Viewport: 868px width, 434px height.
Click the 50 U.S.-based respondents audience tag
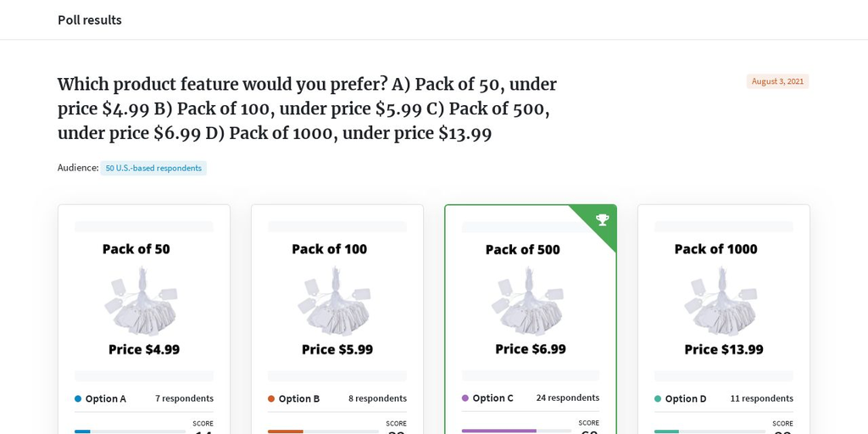coord(153,168)
